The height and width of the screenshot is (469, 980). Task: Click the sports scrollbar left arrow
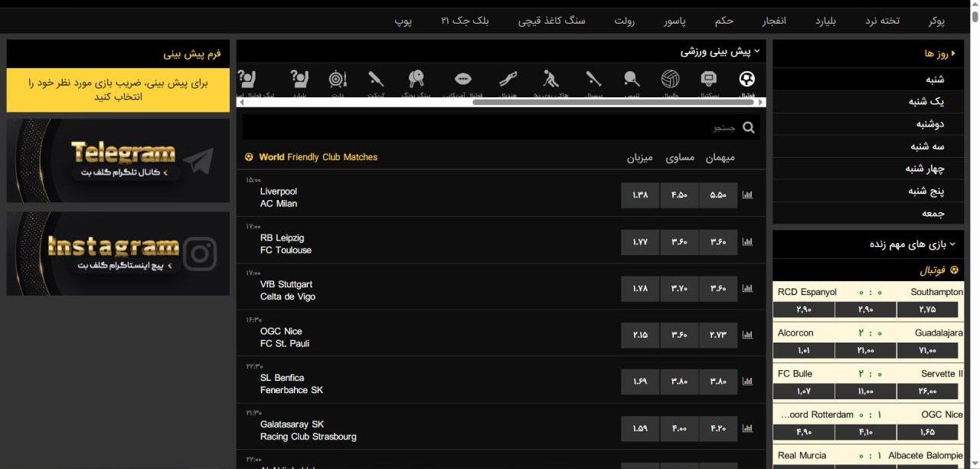pyautogui.click(x=243, y=102)
